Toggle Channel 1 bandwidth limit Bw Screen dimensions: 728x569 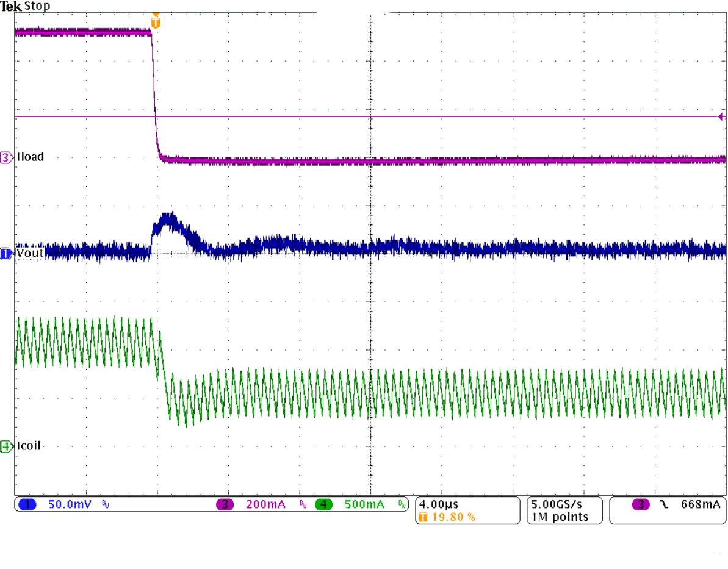105,504
